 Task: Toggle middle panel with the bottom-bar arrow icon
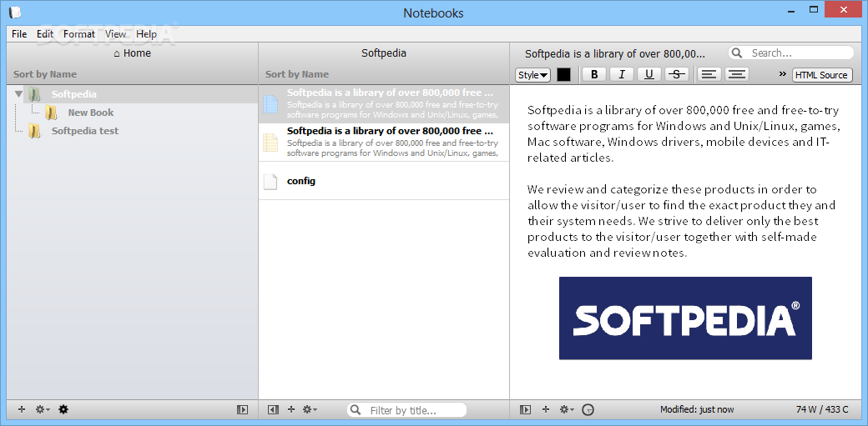click(x=272, y=409)
